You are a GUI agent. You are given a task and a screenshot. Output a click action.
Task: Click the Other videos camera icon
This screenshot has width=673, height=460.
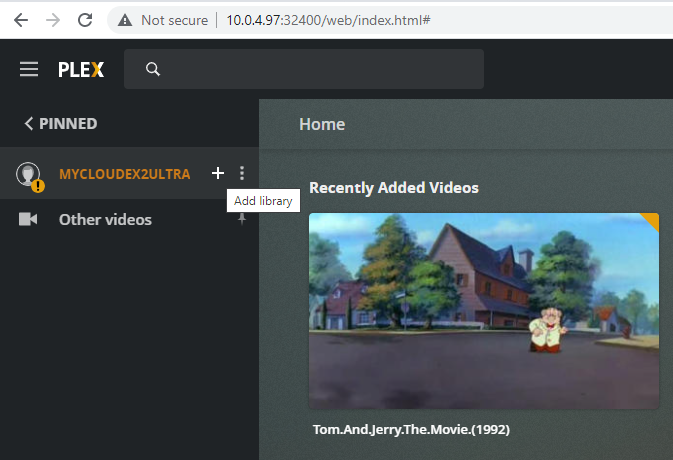click(x=28, y=219)
